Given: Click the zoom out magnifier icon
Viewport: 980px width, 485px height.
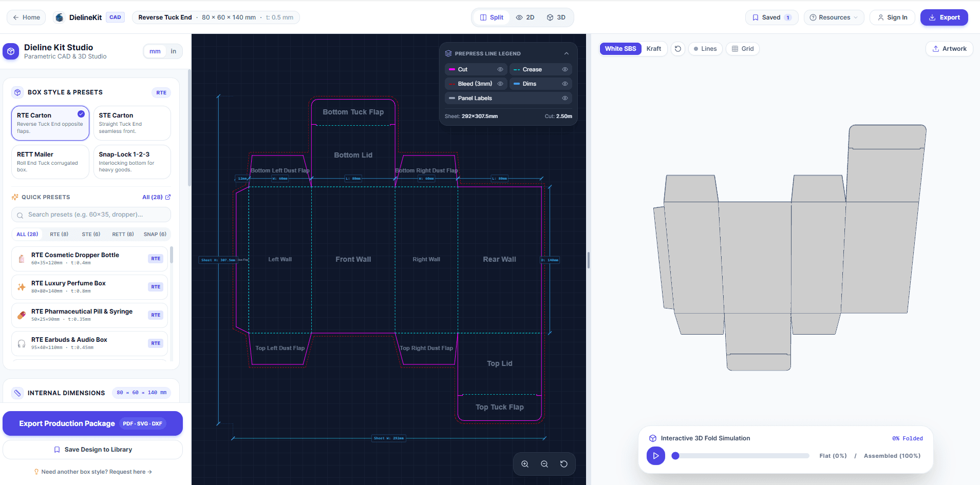Looking at the screenshot, I should pyautogui.click(x=544, y=464).
